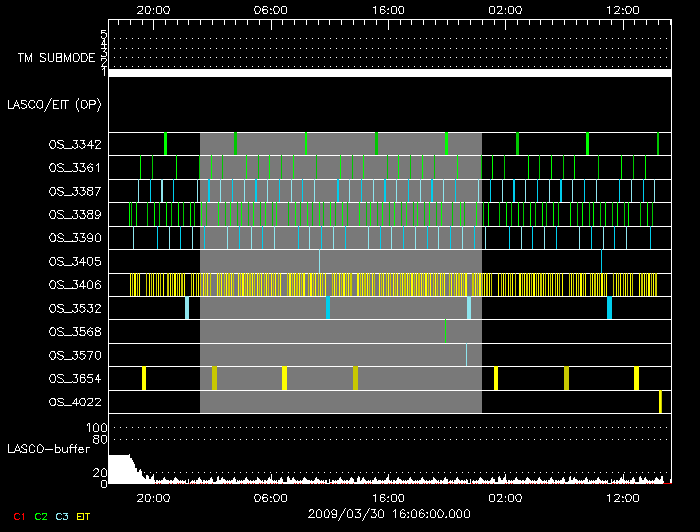This screenshot has width=700, height=532.
Task: Select the EIT legend entry
Action: tap(84, 516)
